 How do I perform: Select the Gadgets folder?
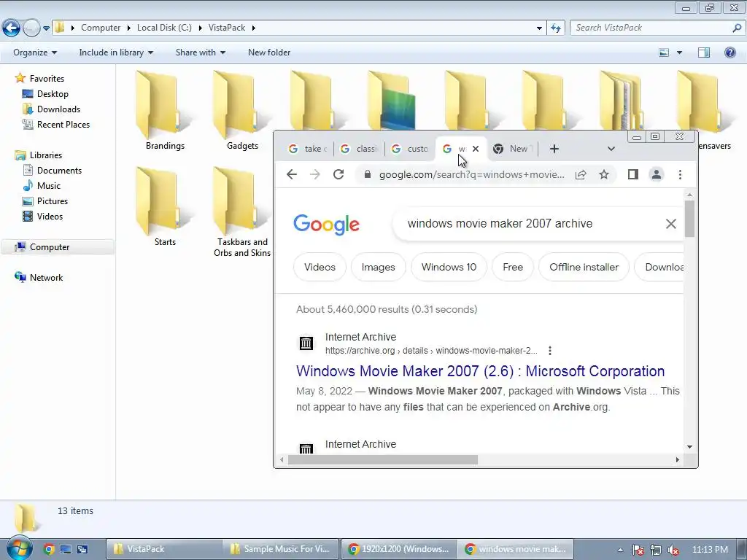tap(242, 111)
